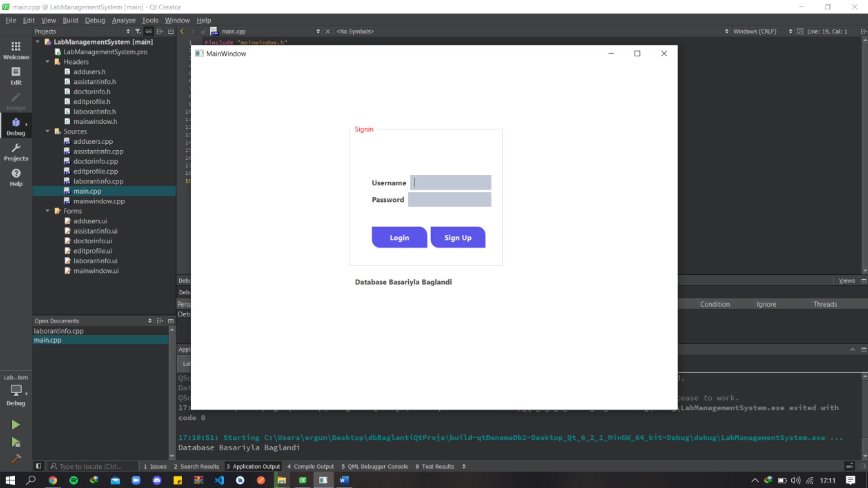Open Microsoft Word from taskbar
This screenshot has height=488, width=868.
pos(344,480)
